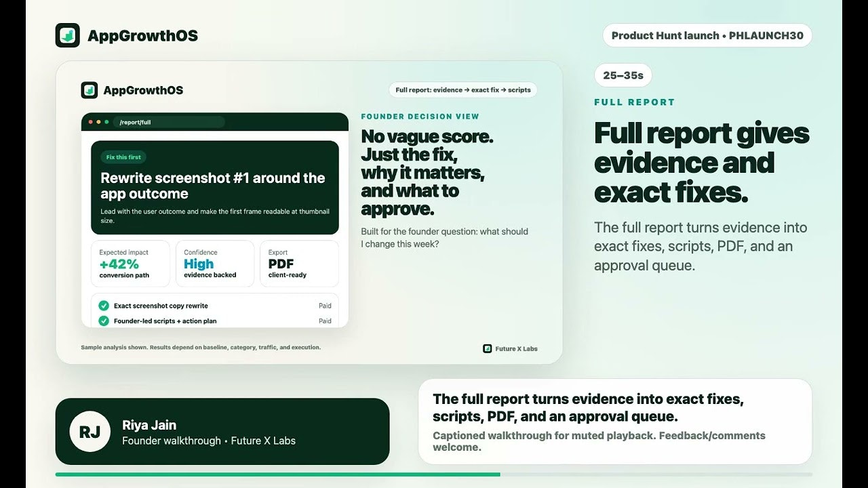Click the Fix this first badge
Viewport: 868px width, 488px height.
pos(123,157)
